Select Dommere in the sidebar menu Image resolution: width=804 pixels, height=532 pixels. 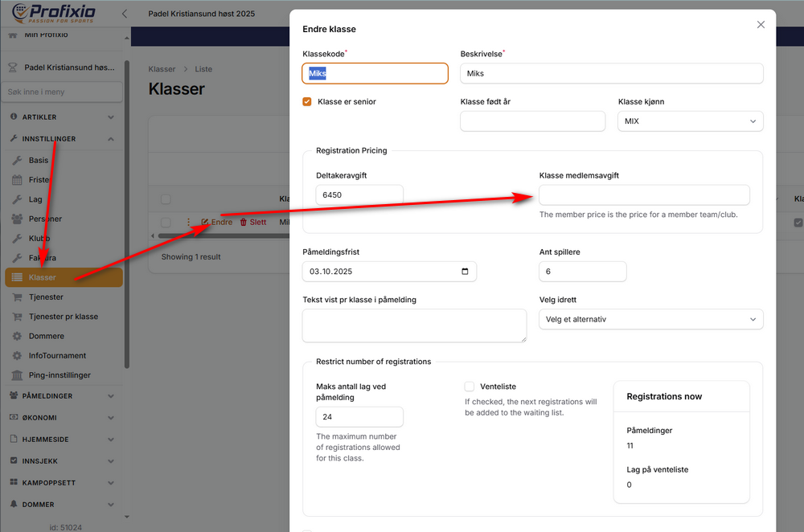click(x=46, y=336)
